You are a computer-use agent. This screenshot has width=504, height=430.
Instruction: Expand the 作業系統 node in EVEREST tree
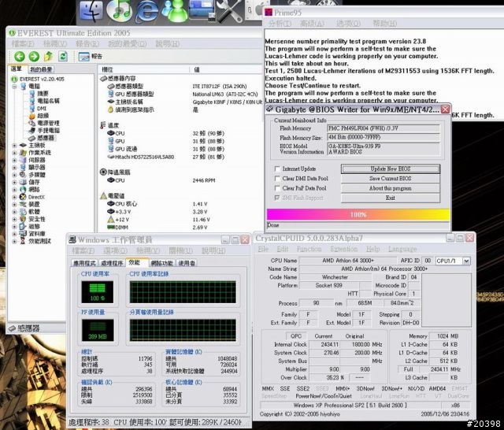(14, 153)
